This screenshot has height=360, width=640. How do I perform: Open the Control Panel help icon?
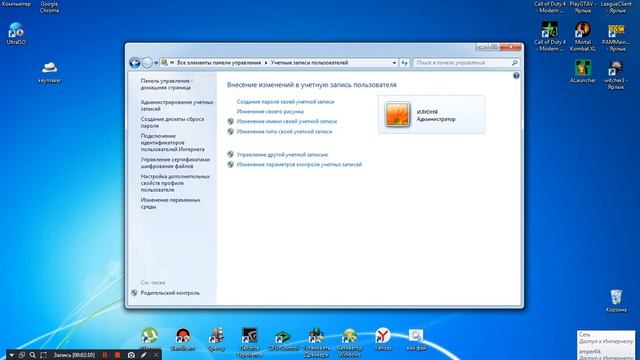pyautogui.click(x=516, y=76)
